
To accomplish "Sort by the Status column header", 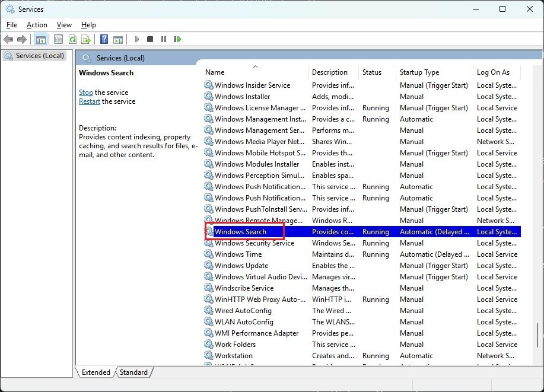I will (377, 72).
